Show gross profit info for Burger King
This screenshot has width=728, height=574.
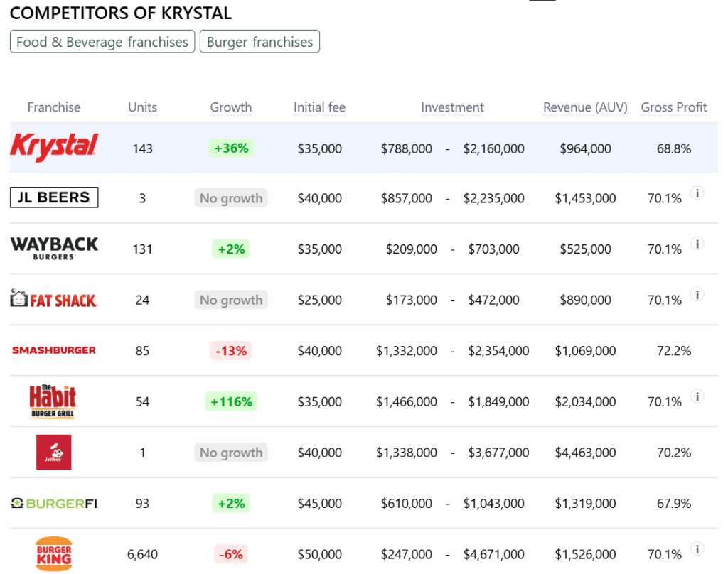pos(697,549)
